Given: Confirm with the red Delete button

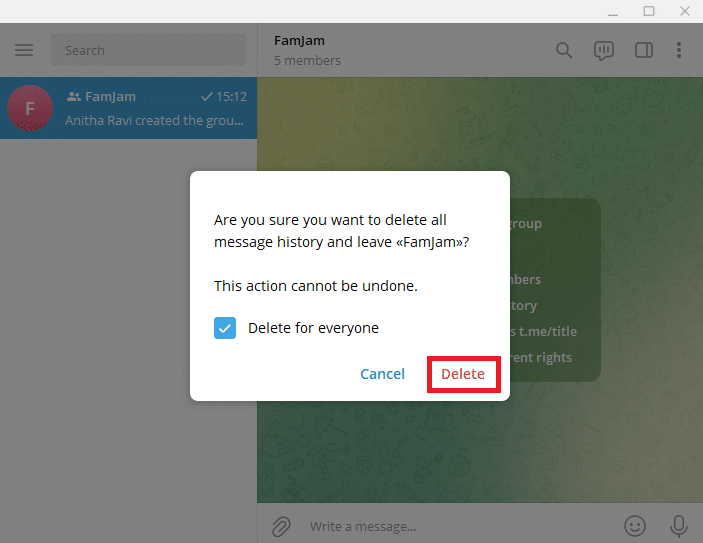Looking at the screenshot, I should (x=463, y=374).
